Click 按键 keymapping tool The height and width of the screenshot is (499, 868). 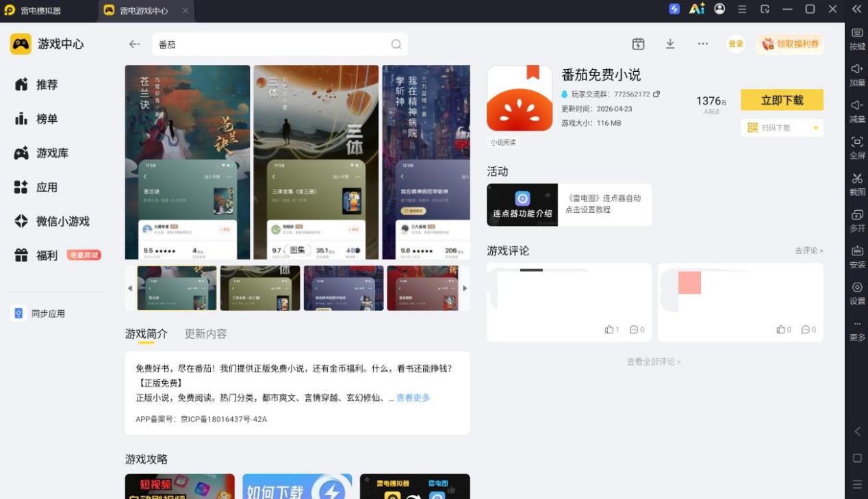point(857,40)
